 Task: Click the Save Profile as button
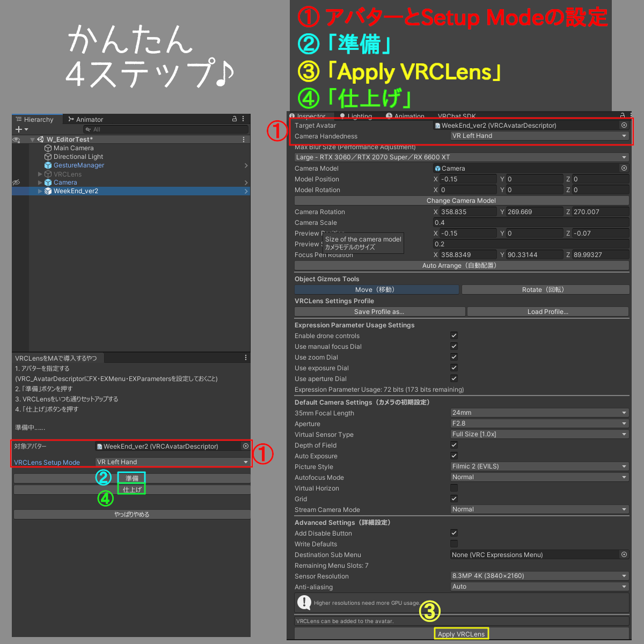click(379, 312)
